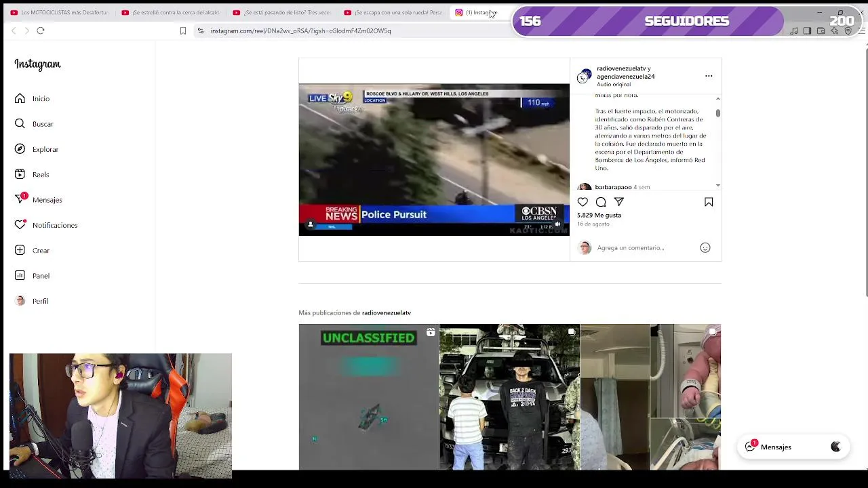
Task: Open the Notificaciones heart icon
Action: tap(20, 224)
